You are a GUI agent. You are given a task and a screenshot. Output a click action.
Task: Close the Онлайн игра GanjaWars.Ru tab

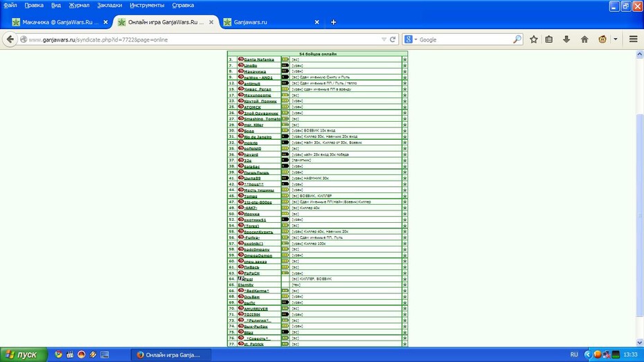(x=211, y=22)
